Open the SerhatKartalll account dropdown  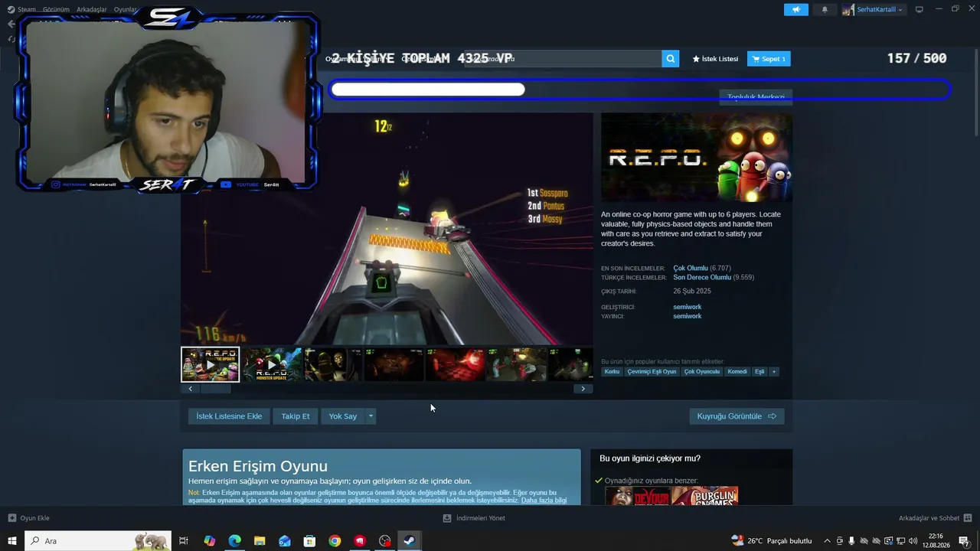(874, 10)
